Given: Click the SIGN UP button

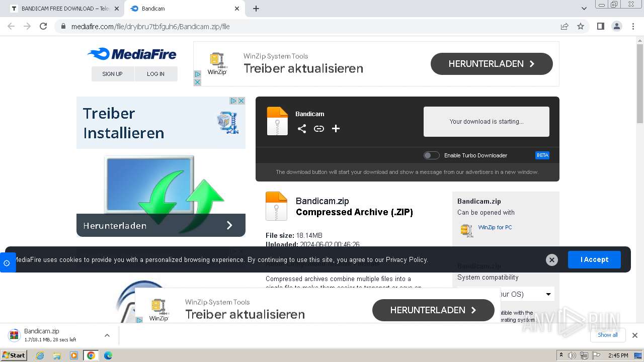Looking at the screenshot, I should [112, 74].
